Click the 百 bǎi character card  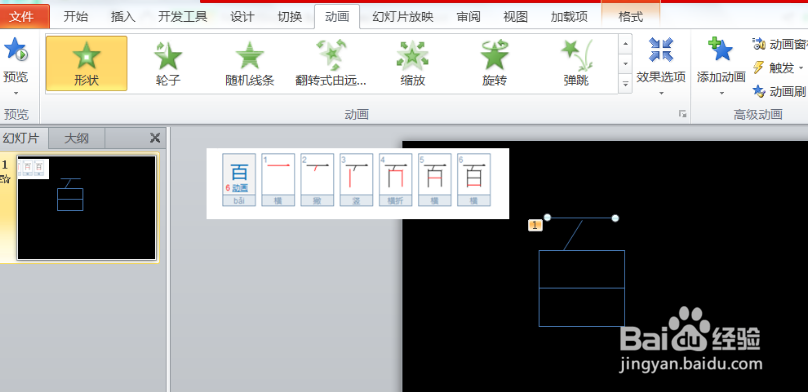click(x=239, y=180)
